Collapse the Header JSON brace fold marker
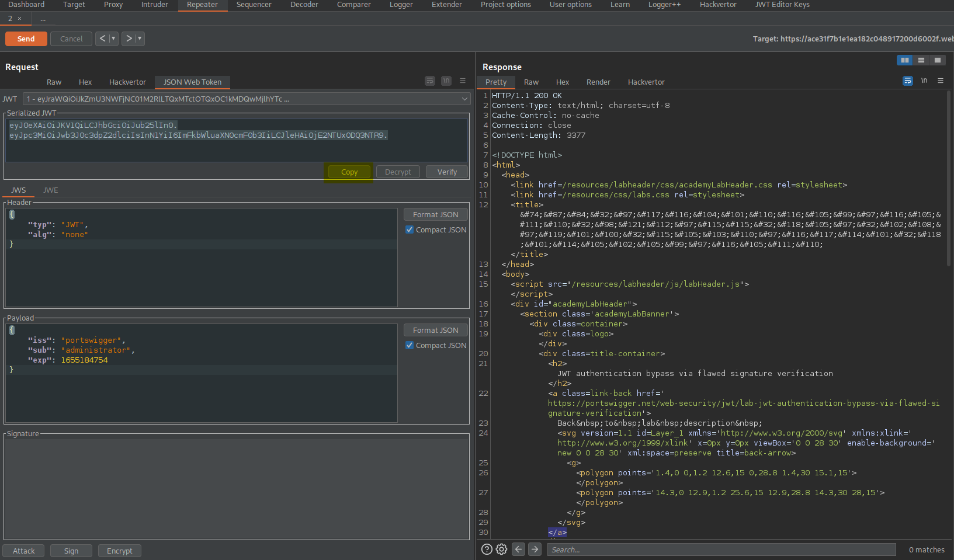Image resolution: width=954 pixels, height=560 pixels. 12,214
